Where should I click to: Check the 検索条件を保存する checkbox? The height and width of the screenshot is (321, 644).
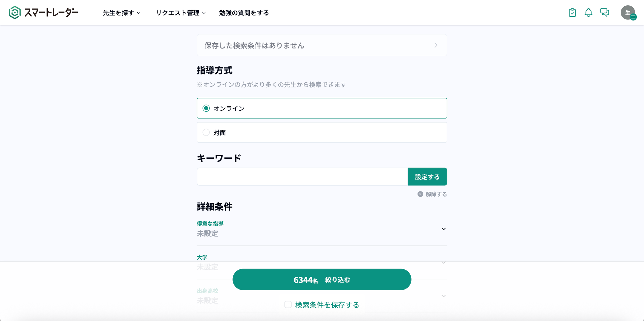pos(288,305)
